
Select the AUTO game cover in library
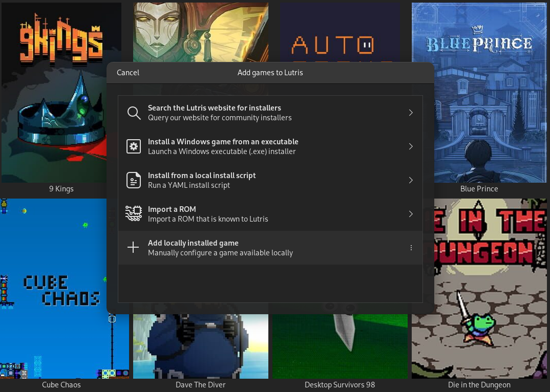click(x=340, y=32)
